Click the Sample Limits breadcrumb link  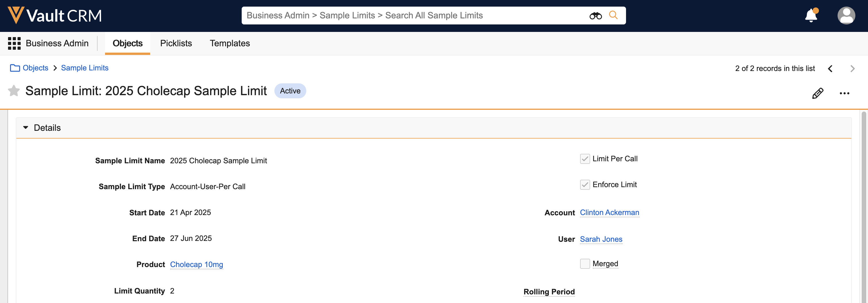click(85, 68)
